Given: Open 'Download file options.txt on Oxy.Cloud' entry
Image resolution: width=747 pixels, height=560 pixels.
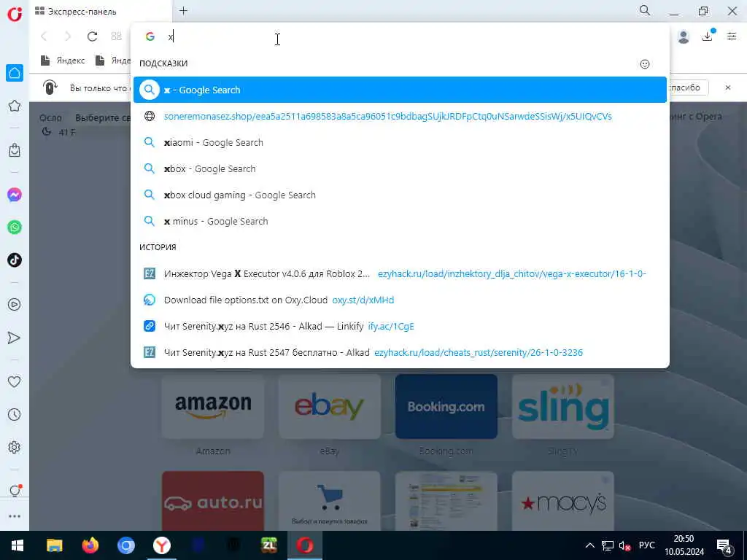Looking at the screenshot, I should (400, 300).
